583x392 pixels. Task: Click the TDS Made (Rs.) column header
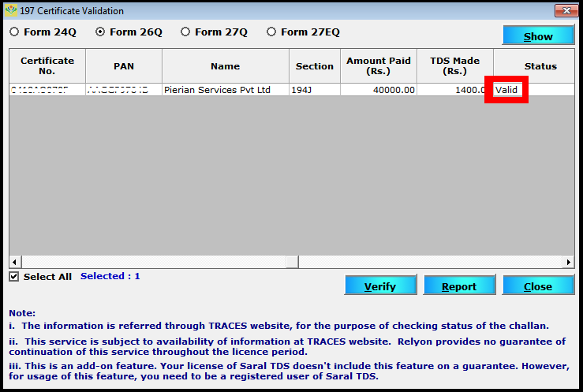coord(455,65)
